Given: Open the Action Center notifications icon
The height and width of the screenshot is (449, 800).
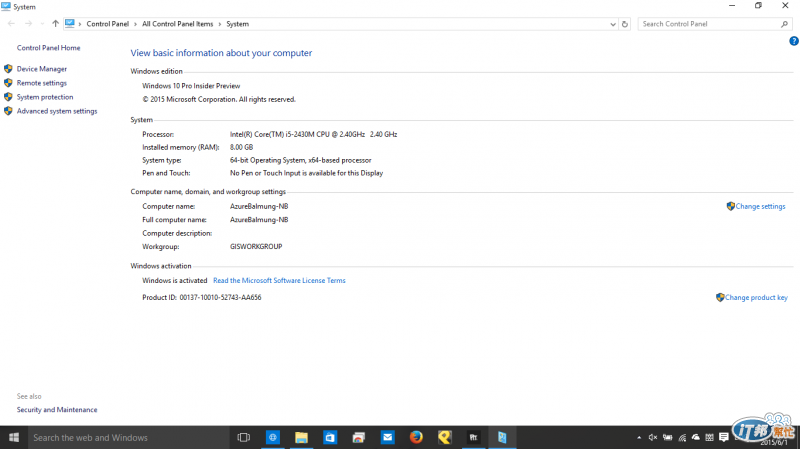Looking at the screenshot, I should (723, 437).
